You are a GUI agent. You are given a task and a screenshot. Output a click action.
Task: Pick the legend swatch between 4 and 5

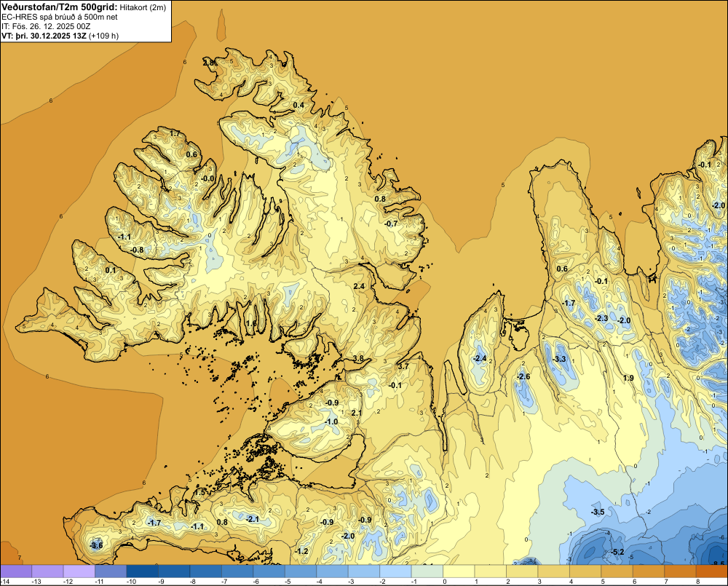pos(585,571)
